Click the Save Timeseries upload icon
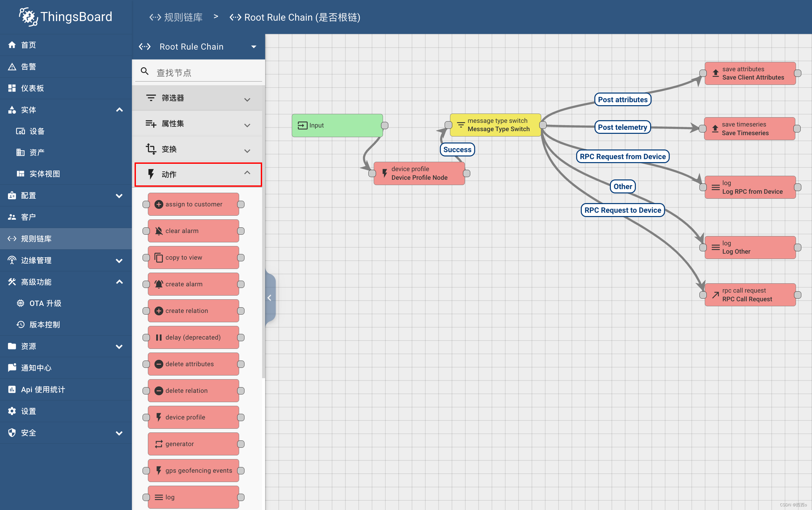Image resolution: width=812 pixels, height=510 pixels. pyautogui.click(x=715, y=129)
